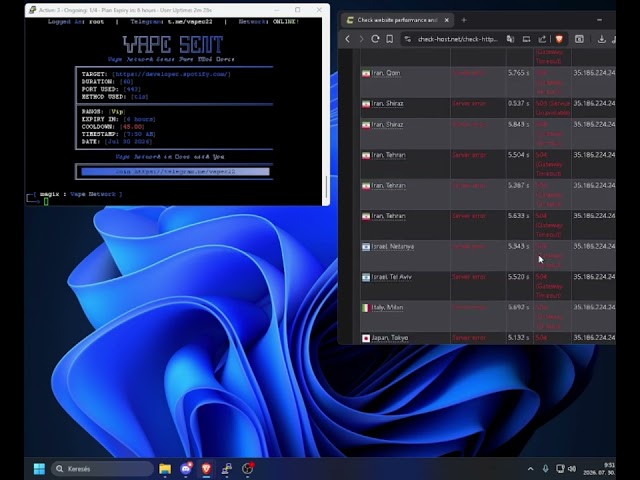Click the Japan, Tokyo location link
640x480 pixels.
pos(389,338)
